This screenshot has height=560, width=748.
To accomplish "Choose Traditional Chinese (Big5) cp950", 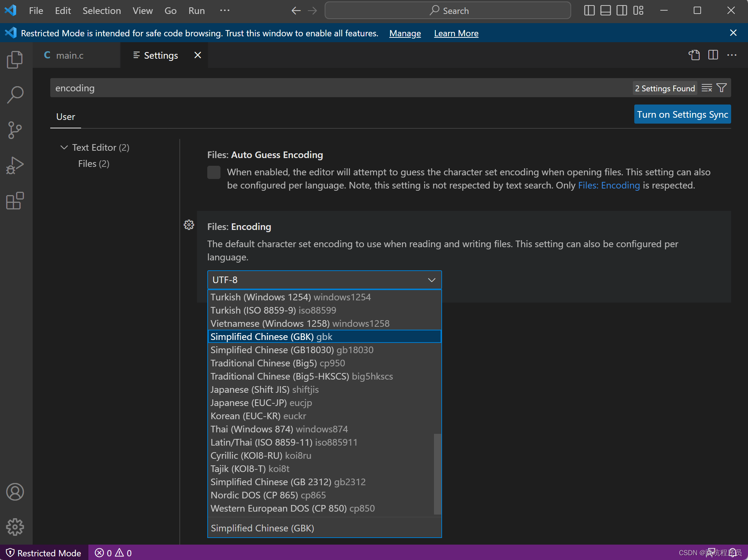I will tap(324, 363).
